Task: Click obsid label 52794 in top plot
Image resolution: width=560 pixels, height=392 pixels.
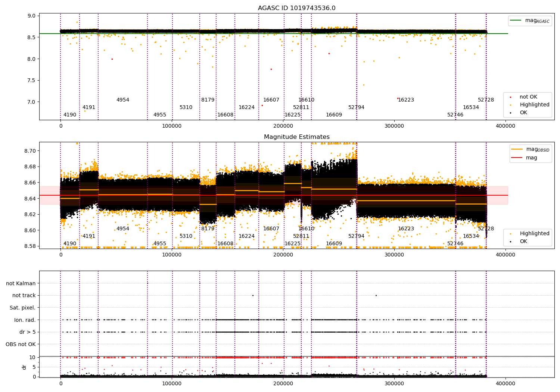Action: coord(357,107)
